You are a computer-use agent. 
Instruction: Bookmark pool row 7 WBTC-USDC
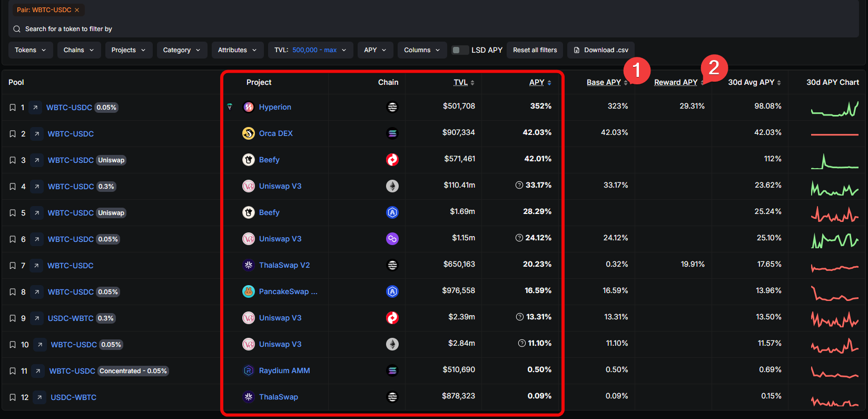pyautogui.click(x=13, y=266)
